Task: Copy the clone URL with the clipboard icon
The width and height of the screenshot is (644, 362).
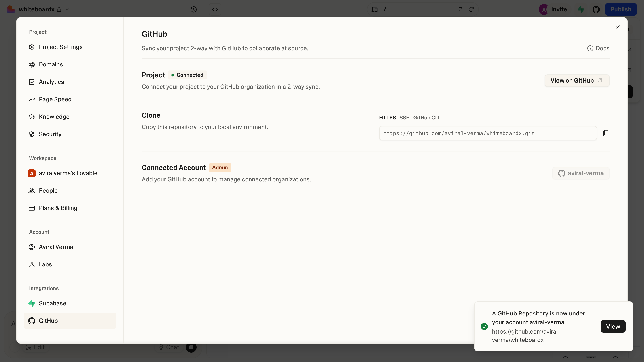Action: (x=606, y=133)
